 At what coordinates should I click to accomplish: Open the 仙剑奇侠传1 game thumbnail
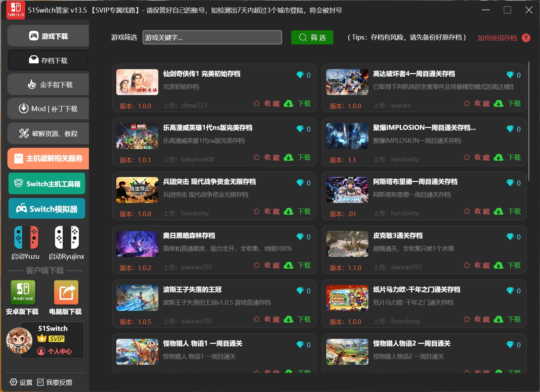137,82
